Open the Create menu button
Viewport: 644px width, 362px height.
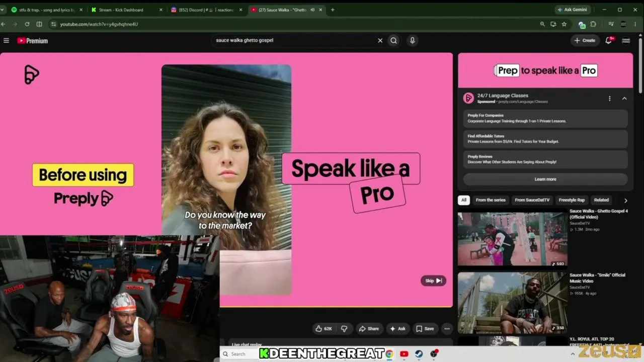pyautogui.click(x=585, y=40)
